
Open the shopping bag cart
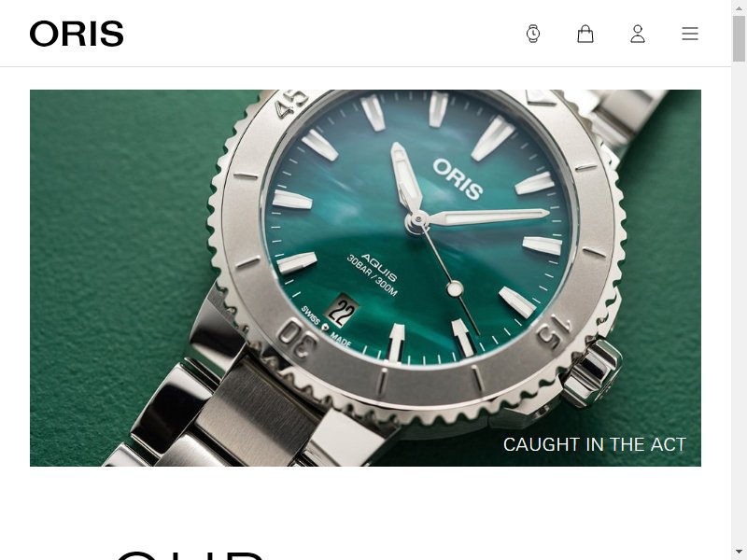pos(585,34)
